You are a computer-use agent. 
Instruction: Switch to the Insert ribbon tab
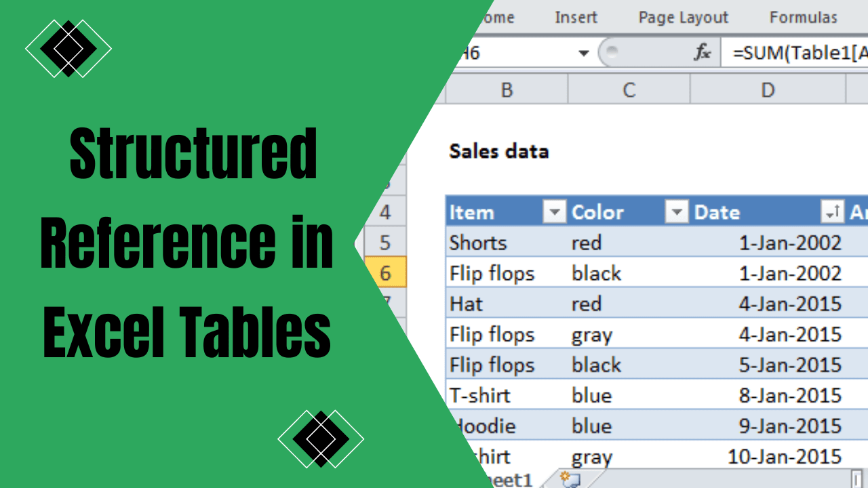pos(576,17)
